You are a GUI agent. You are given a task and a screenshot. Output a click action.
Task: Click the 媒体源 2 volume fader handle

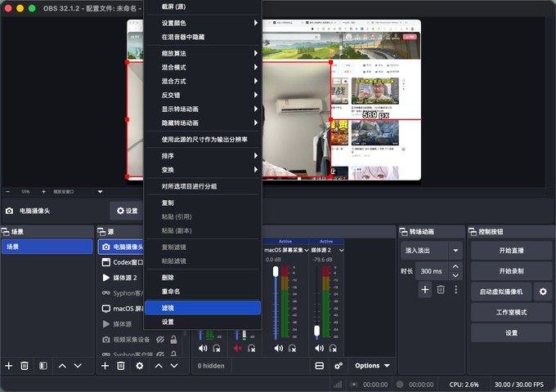point(316,331)
